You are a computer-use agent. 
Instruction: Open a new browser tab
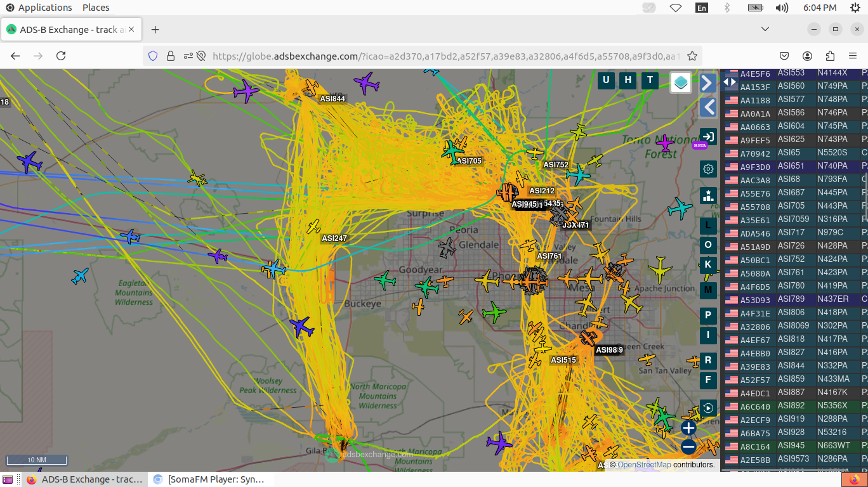(155, 30)
